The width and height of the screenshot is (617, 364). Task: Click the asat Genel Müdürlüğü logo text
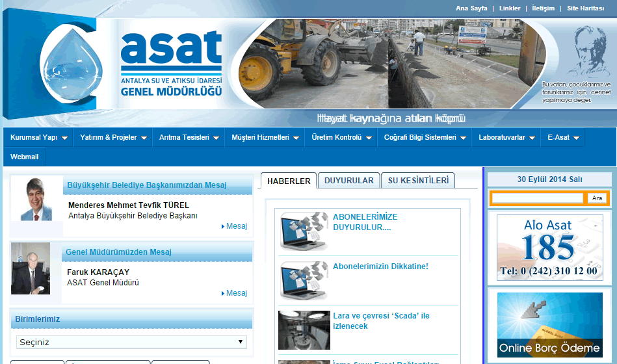pos(171,64)
